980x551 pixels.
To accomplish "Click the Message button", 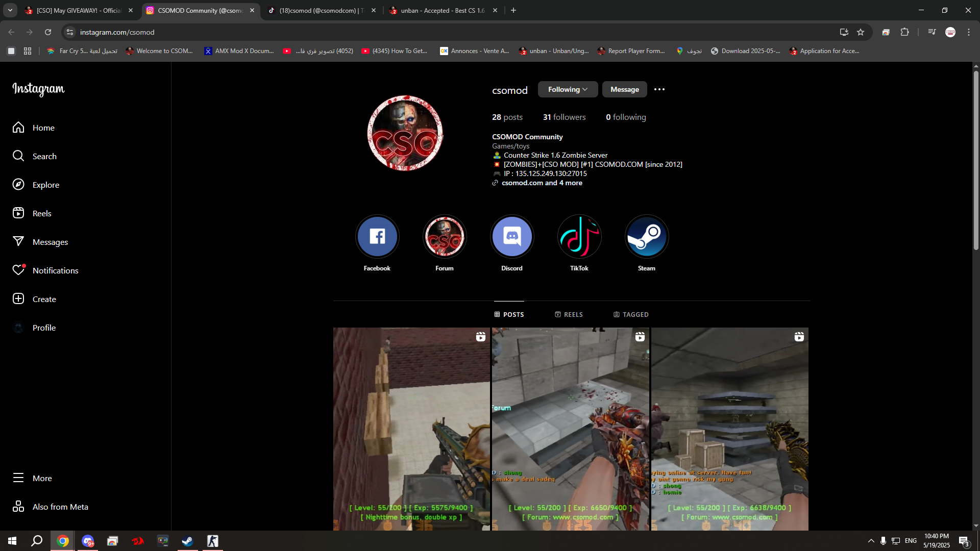I will click(x=624, y=89).
